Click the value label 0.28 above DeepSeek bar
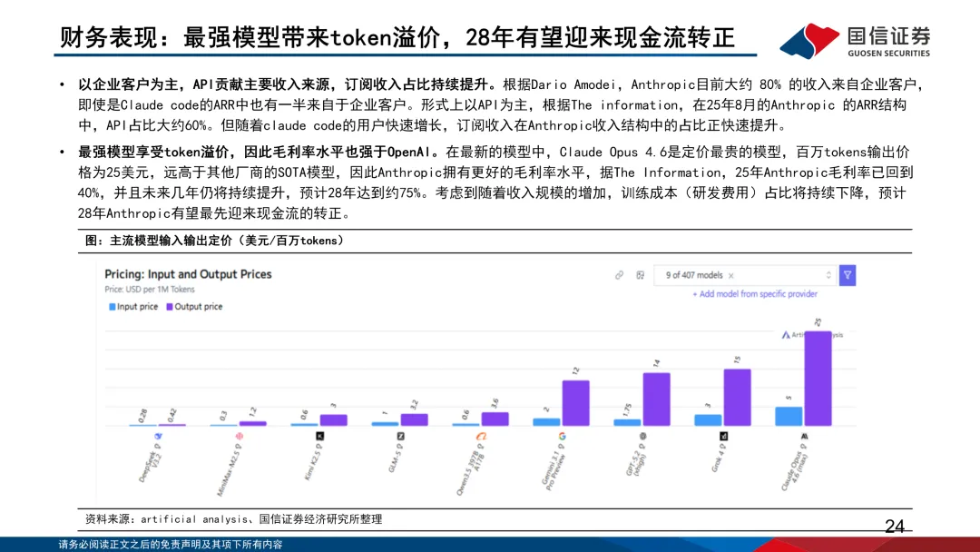The width and height of the screenshot is (980, 552). (x=142, y=415)
